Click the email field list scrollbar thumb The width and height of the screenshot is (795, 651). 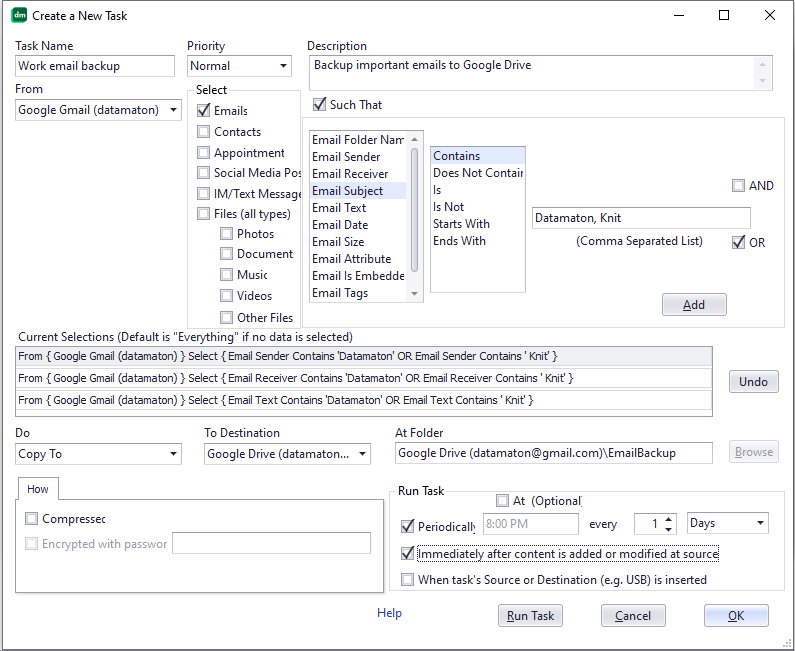[415, 210]
